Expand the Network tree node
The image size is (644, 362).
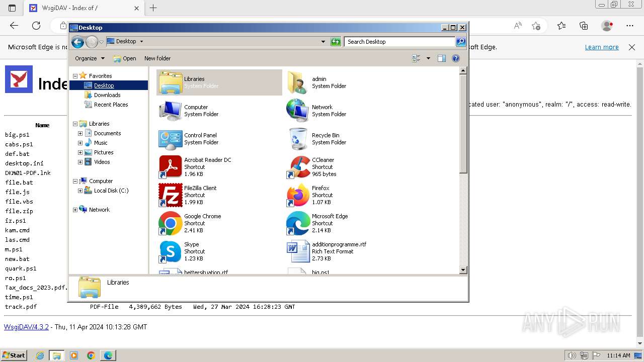[x=75, y=210]
